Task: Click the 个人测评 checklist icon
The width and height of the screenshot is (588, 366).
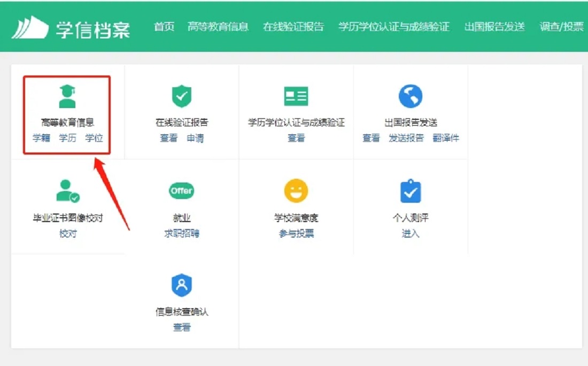Action: (410, 190)
